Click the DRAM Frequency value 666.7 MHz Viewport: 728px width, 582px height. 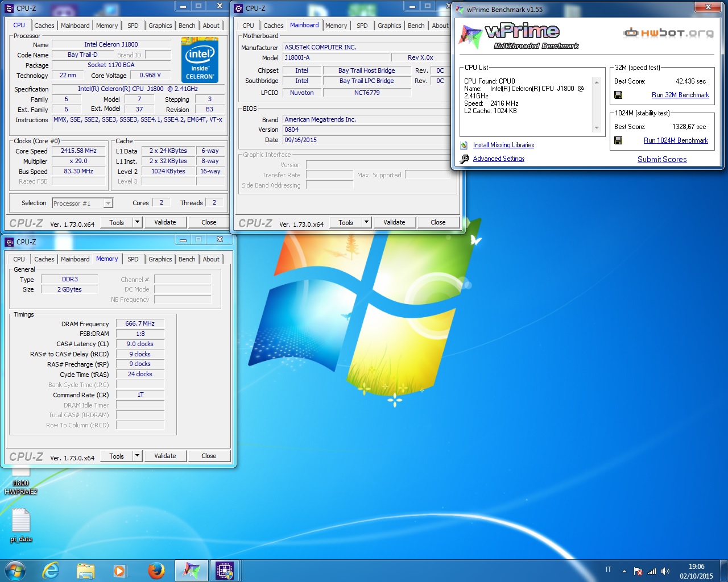tap(140, 323)
